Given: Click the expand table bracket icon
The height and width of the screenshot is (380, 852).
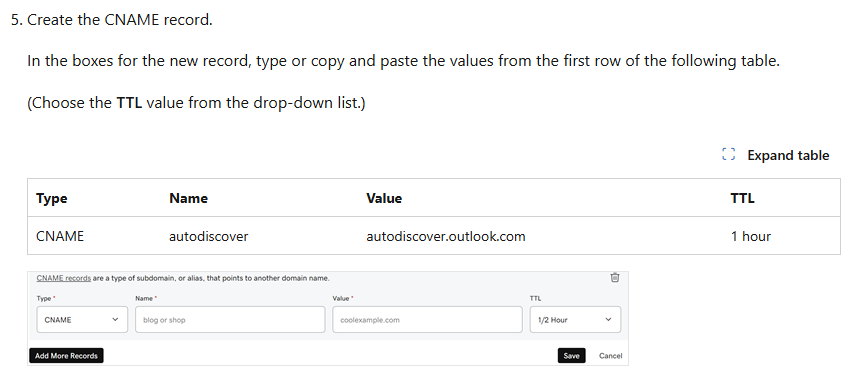Looking at the screenshot, I should (728, 155).
